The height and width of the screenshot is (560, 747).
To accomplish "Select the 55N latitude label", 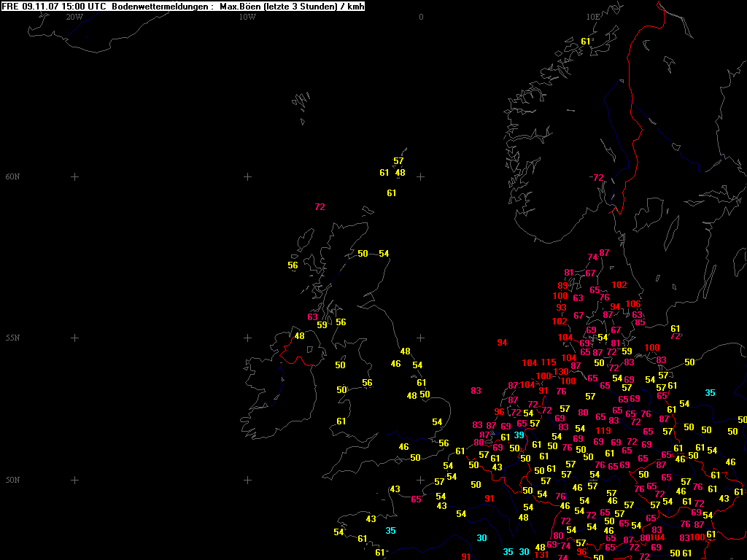I will 13,338.
